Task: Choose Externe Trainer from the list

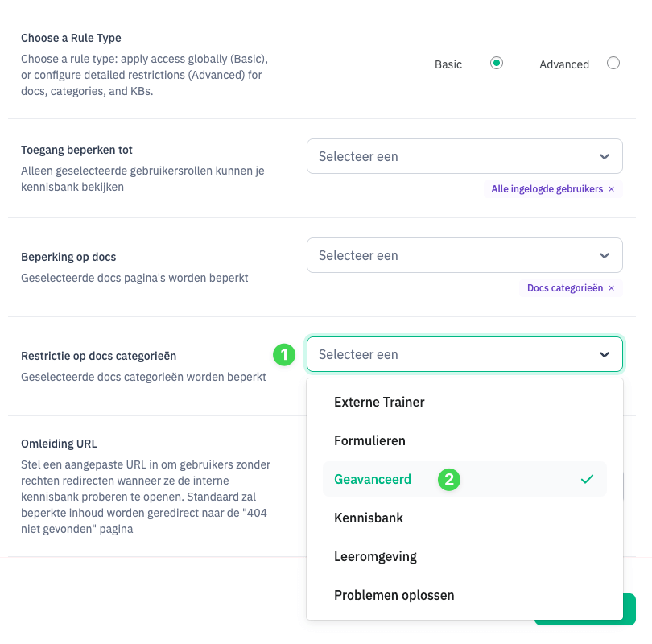Action: click(379, 402)
